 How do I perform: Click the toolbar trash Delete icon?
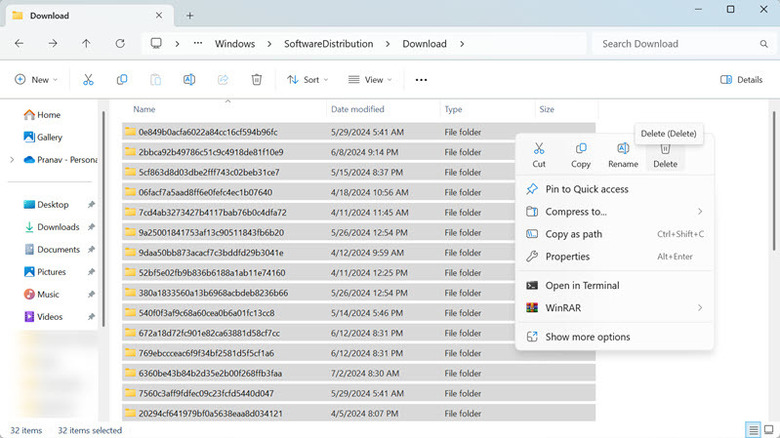click(x=256, y=80)
